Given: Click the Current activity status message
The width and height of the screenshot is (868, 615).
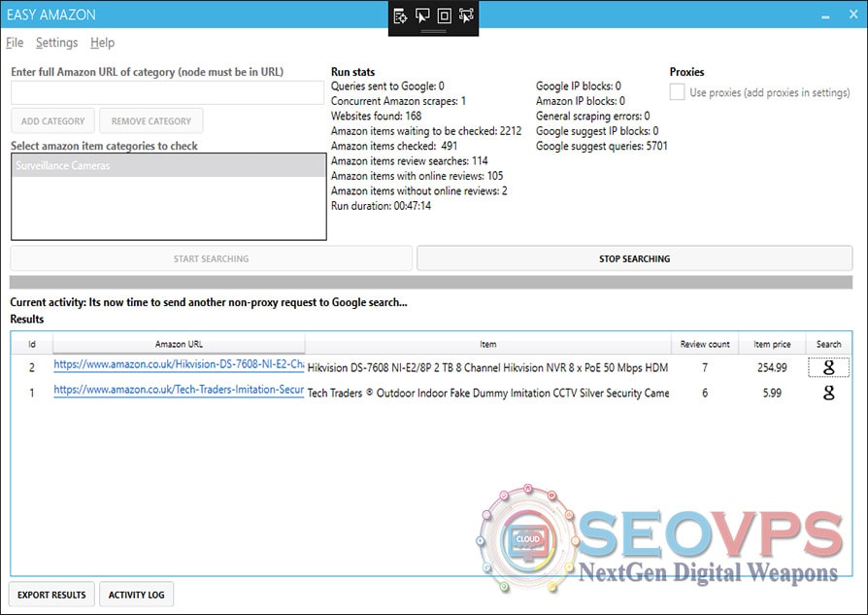Looking at the screenshot, I should (209, 302).
